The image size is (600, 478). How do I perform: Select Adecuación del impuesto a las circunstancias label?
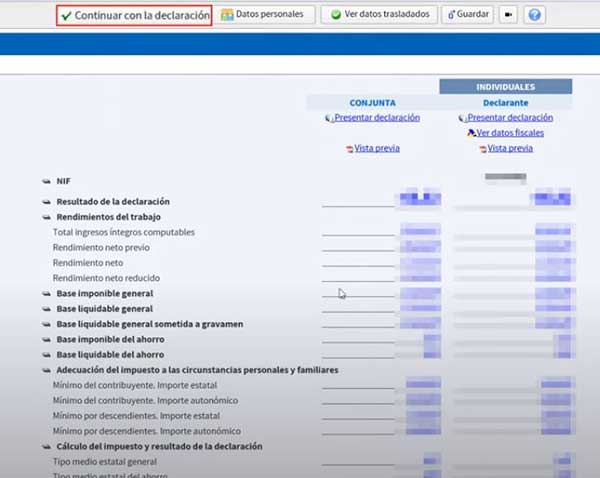coord(197,370)
